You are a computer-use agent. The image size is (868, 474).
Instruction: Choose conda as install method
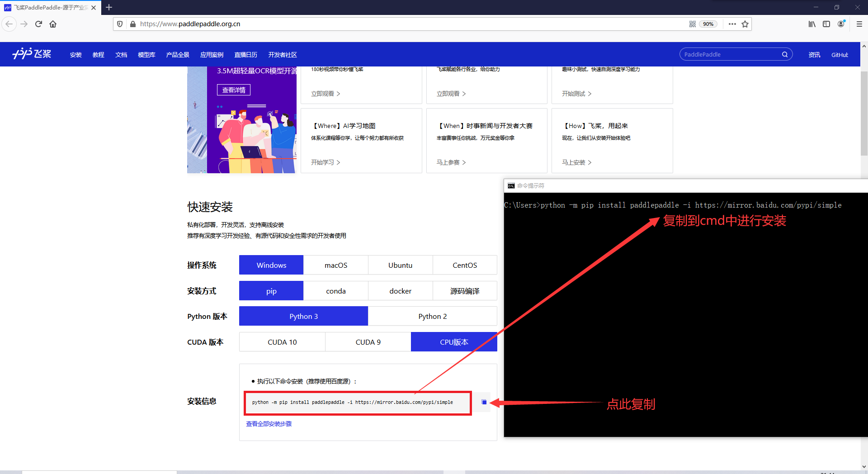tap(336, 291)
